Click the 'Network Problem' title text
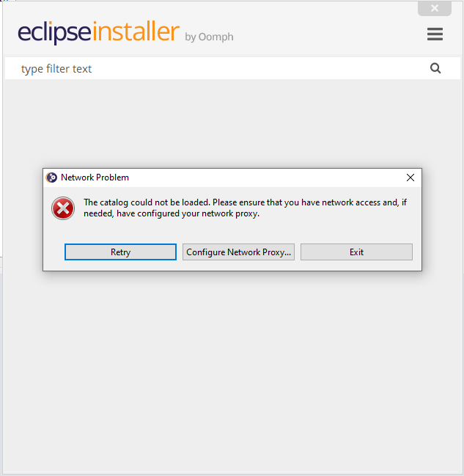This screenshot has height=476, width=464. (95, 177)
